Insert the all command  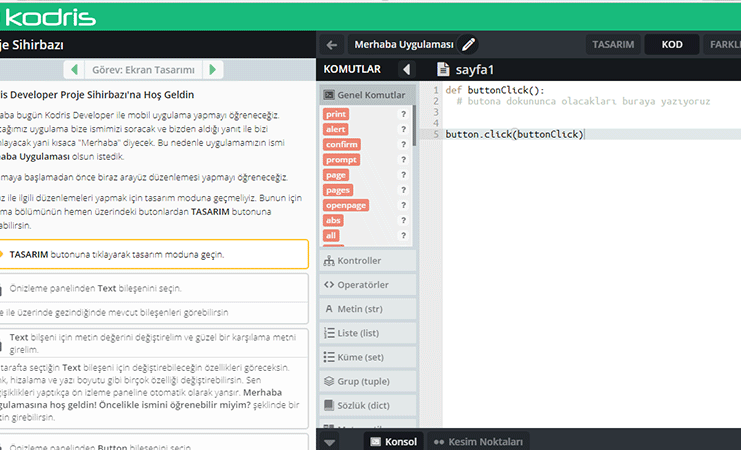[x=331, y=235]
